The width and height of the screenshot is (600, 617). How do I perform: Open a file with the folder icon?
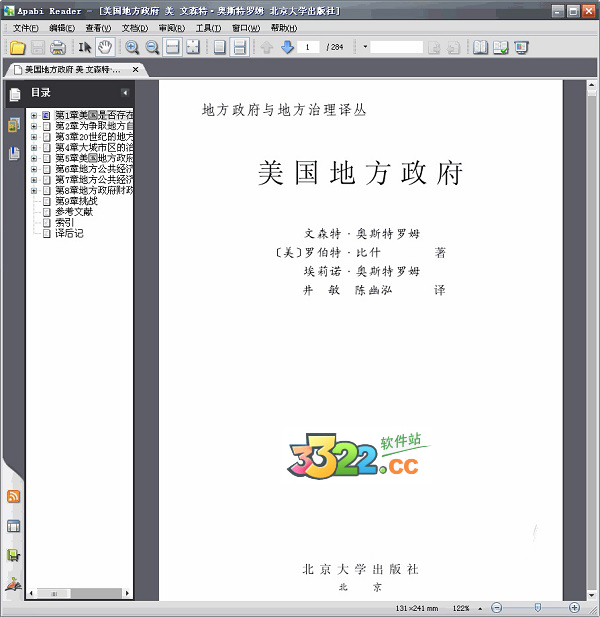[x=18, y=48]
